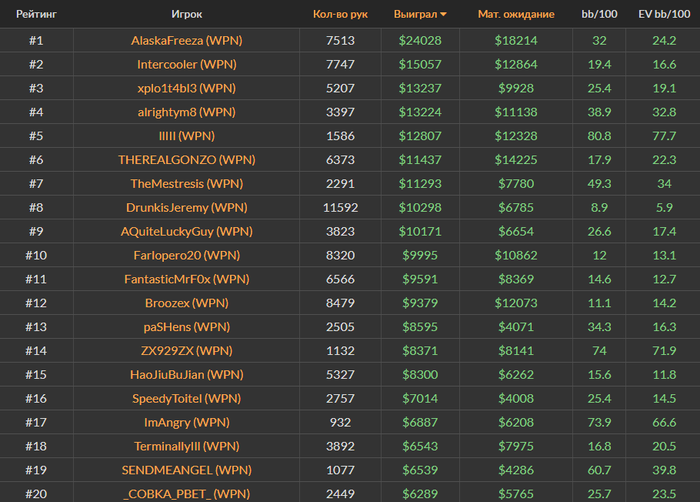
Task: Select paSHens (WPN) player
Action: coord(187,327)
